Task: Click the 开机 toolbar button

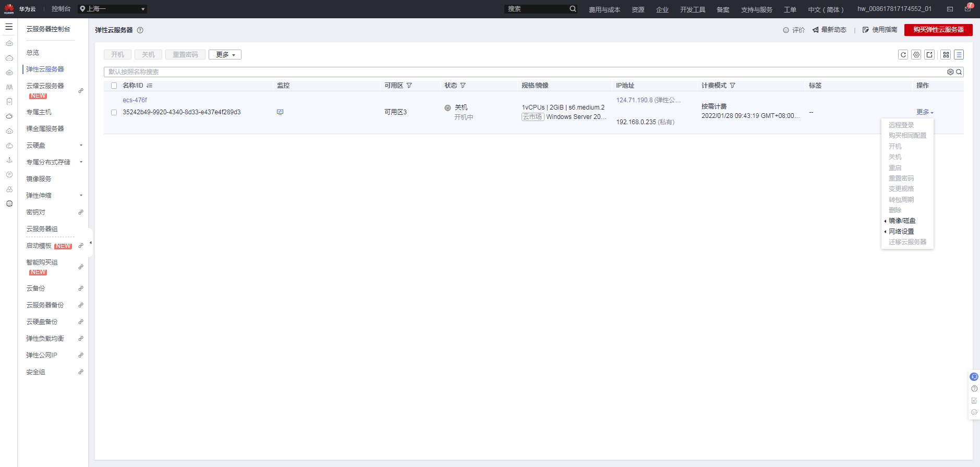Action: [x=117, y=55]
